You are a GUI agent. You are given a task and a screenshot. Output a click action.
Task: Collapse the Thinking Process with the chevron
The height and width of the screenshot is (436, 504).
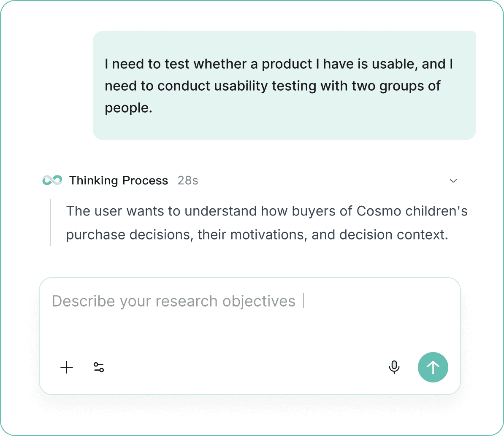(x=453, y=181)
